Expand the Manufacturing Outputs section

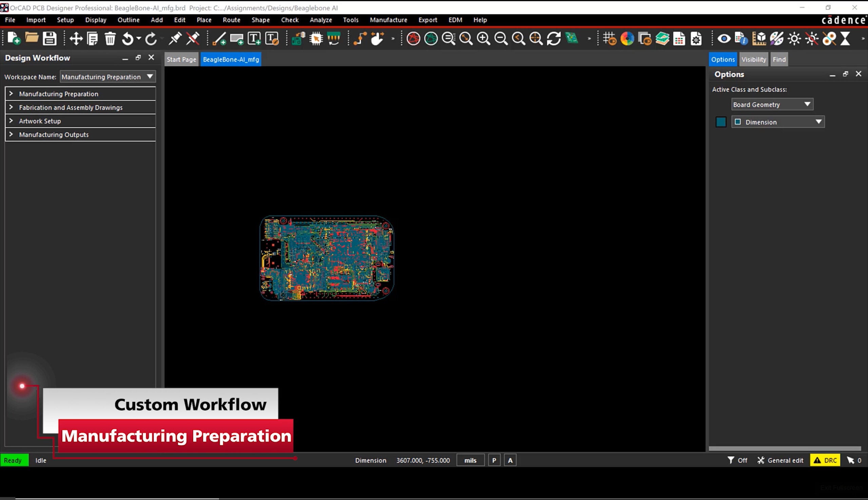80,134
